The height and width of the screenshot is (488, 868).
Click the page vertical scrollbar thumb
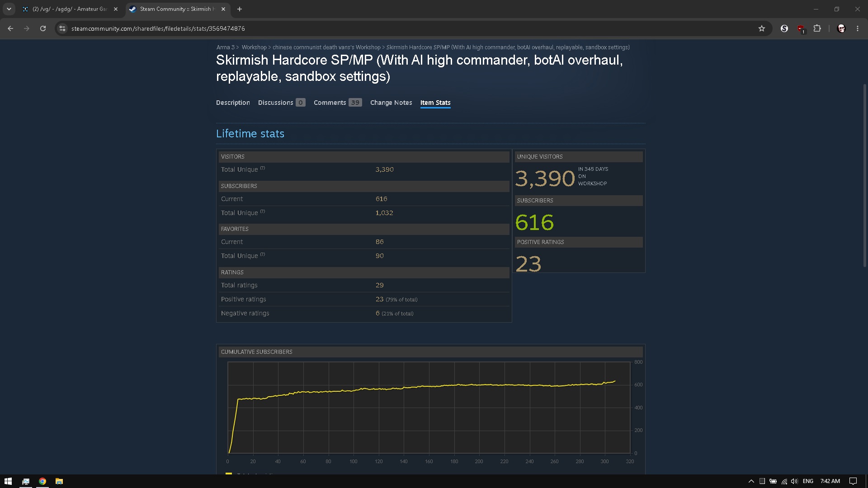pos(865,175)
